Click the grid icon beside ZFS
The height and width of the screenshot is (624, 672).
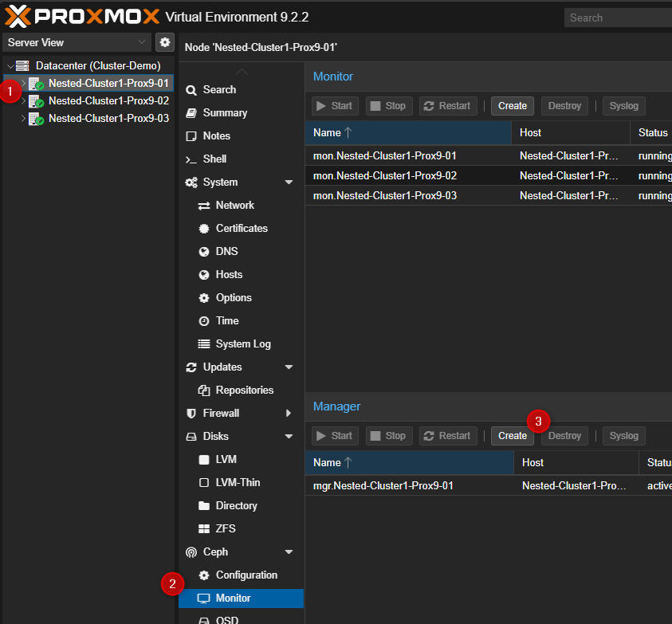[204, 529]
